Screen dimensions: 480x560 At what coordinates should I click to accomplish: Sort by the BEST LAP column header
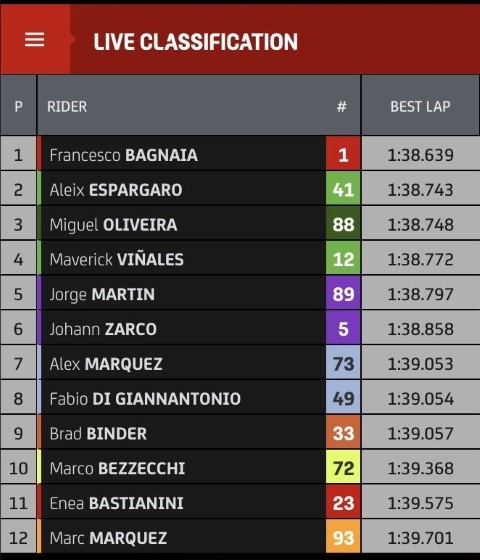(x=420, y=106)
